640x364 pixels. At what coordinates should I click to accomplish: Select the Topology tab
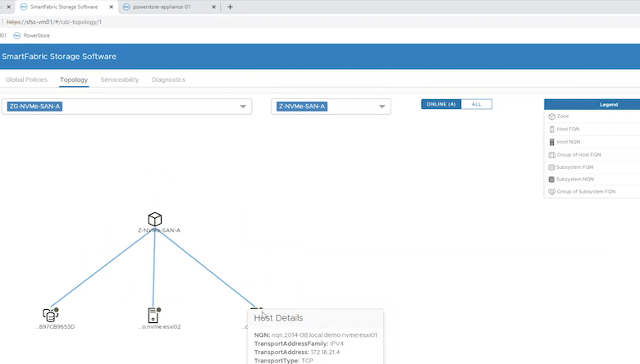pos(74,80)
